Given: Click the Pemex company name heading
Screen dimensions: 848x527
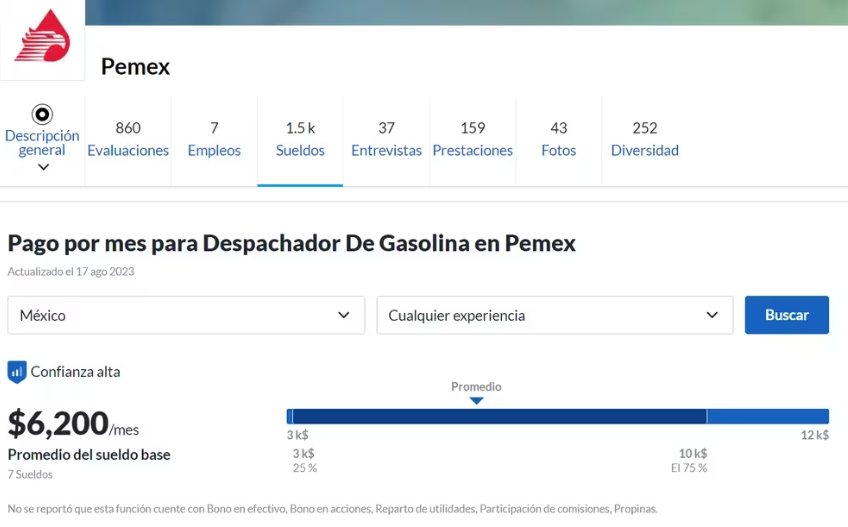Looking at the screenshot, I should [x=135, y=67].
